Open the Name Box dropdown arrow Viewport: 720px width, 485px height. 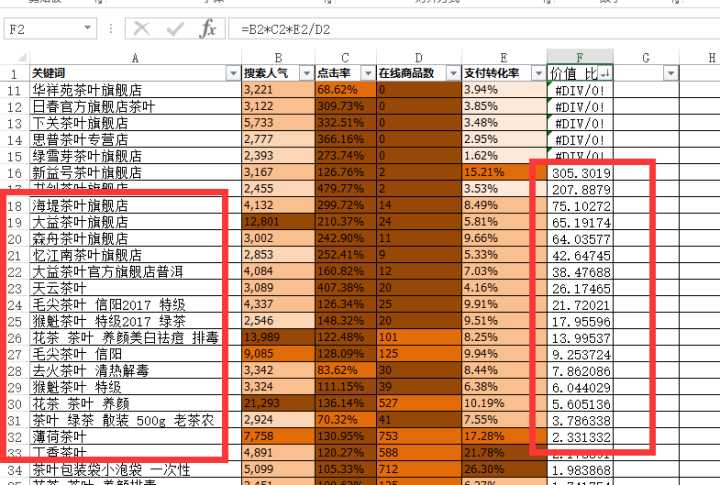click(87, 28)
